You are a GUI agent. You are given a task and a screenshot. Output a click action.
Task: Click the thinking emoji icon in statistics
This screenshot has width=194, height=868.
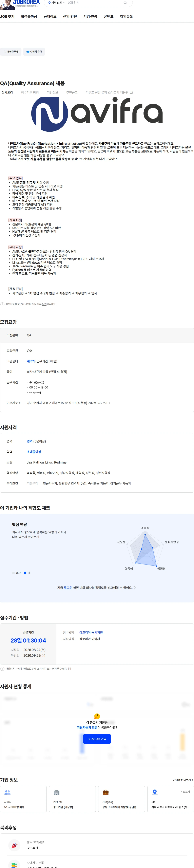click(97, 716)
